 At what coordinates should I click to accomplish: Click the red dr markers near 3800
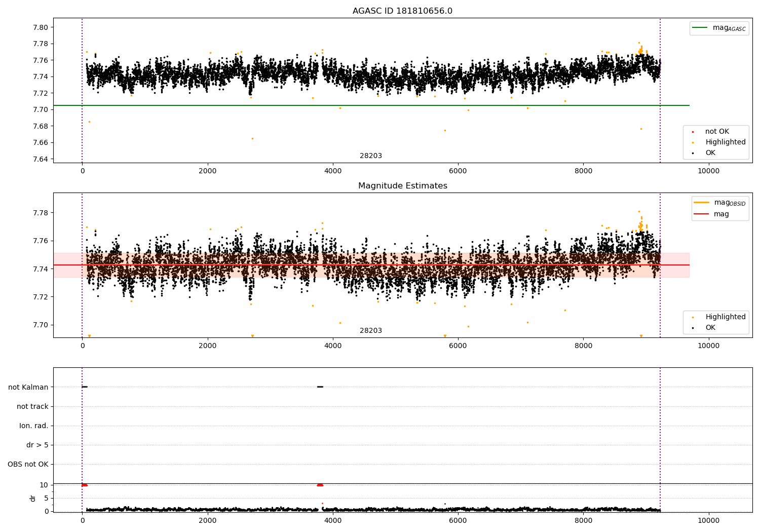[320, 485]
